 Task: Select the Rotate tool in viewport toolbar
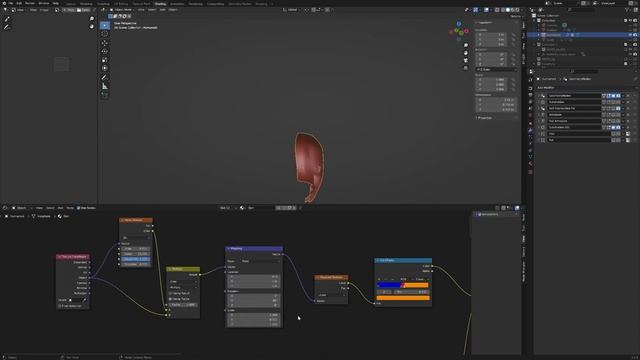coord(105,51)
